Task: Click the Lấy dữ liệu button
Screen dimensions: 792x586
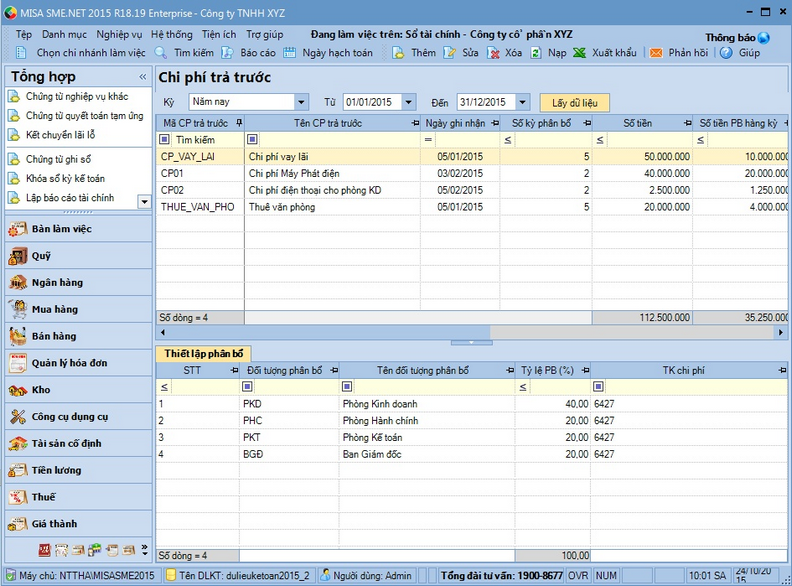Action: pyautogui.click(x=574, y=103)
